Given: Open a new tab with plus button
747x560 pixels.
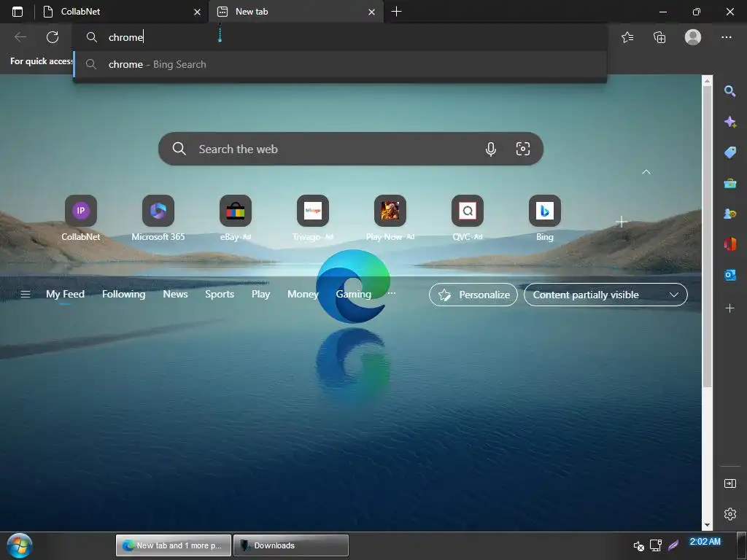Looking at the screenshot, I should (x=396, y=12).
